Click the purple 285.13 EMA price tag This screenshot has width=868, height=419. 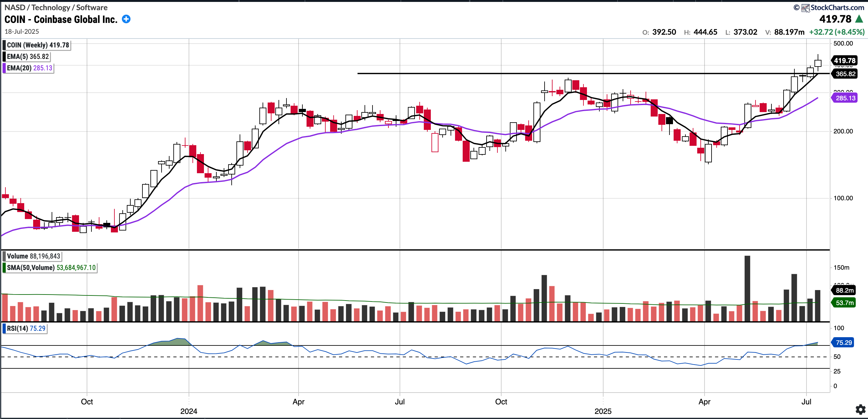point(845,98)
